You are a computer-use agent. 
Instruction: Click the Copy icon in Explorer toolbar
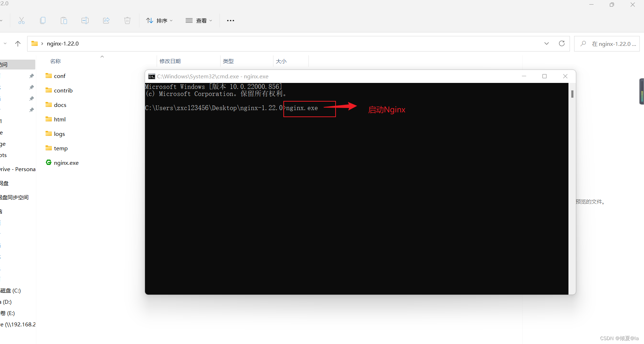43,20
